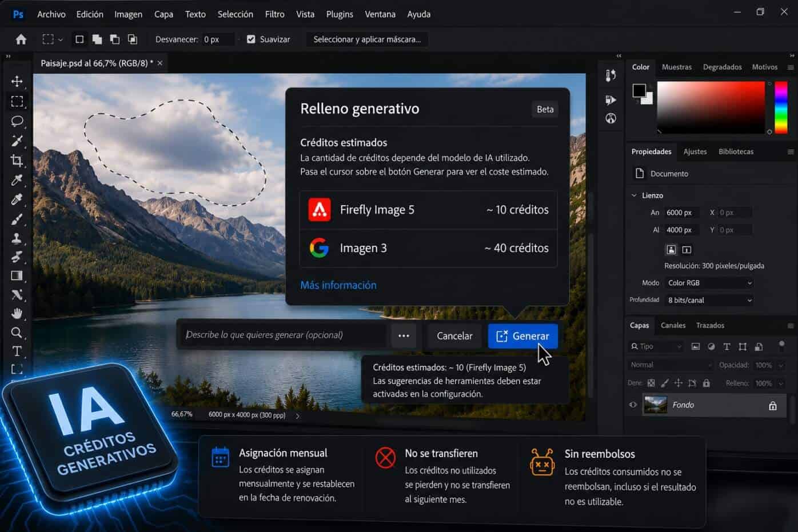
Task: Open the Opacidad slider dropdown arrow
Action: 781,365
